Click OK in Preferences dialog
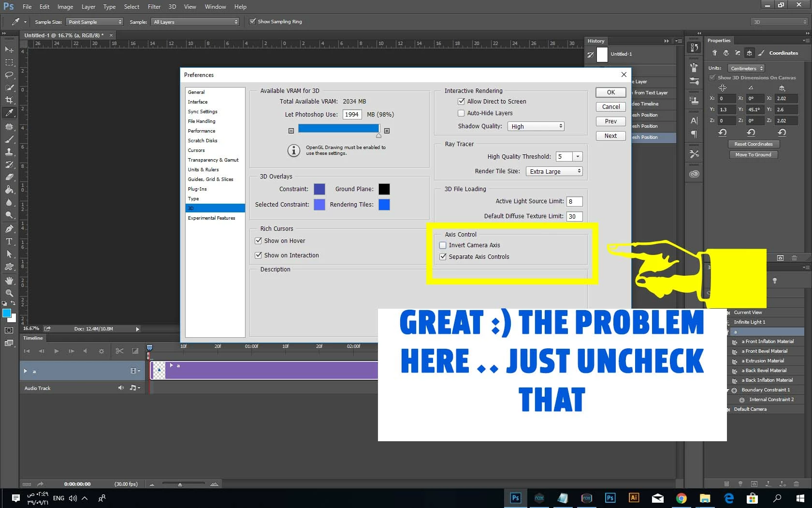 [x=611, y=92]
